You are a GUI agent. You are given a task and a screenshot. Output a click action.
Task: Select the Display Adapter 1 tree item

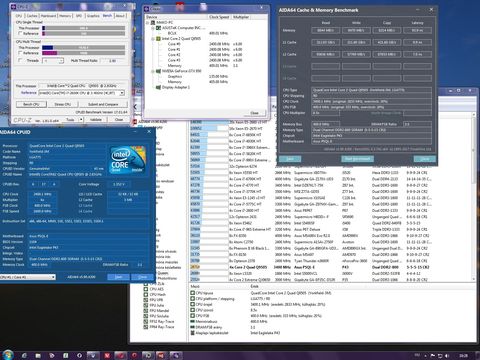tap(176, 87)
